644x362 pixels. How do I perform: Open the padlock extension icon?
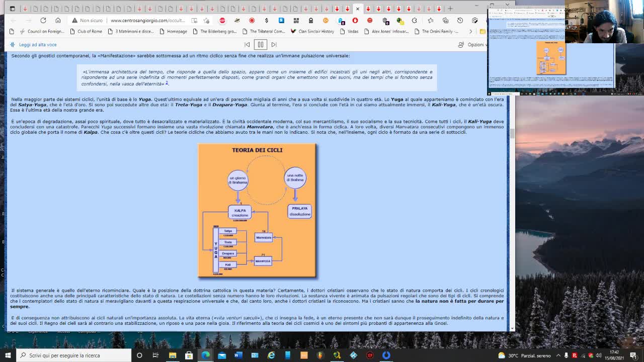(x=311, y=21)
